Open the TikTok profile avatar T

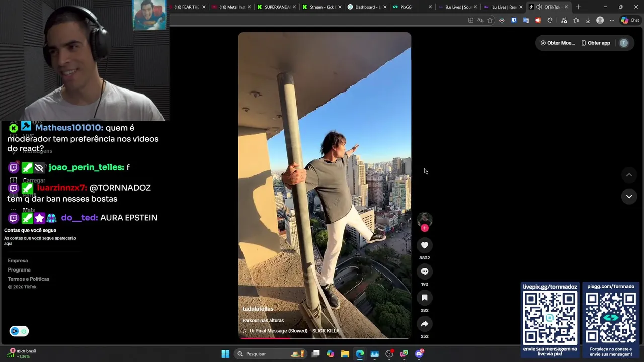pyautogui.click(x=624, y=43)
